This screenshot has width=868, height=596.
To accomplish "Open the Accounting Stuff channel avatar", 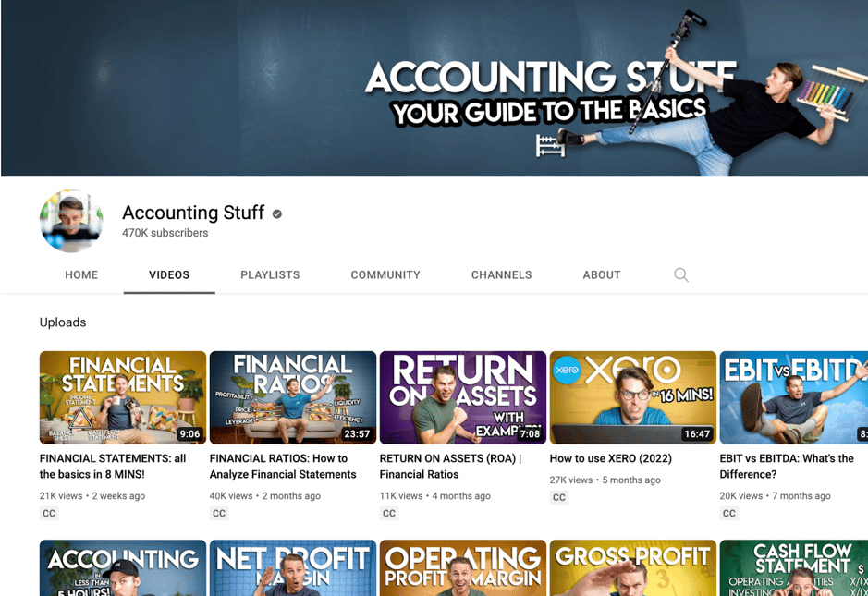I will pyautogui.click(x=71, y=221).
